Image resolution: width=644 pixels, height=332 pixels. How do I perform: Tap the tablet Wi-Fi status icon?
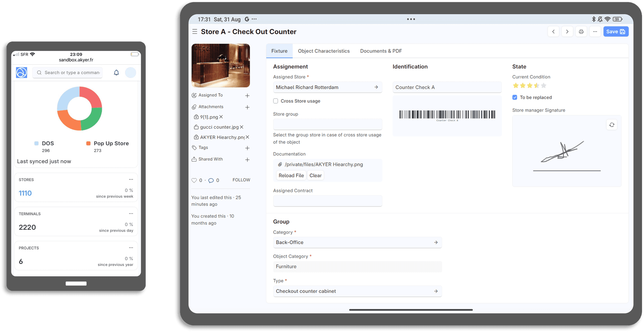point(607,19)
